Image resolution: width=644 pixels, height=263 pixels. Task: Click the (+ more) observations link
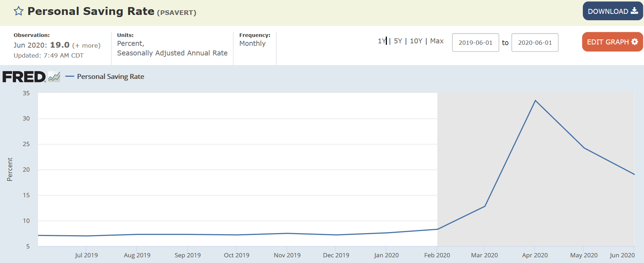86,45
